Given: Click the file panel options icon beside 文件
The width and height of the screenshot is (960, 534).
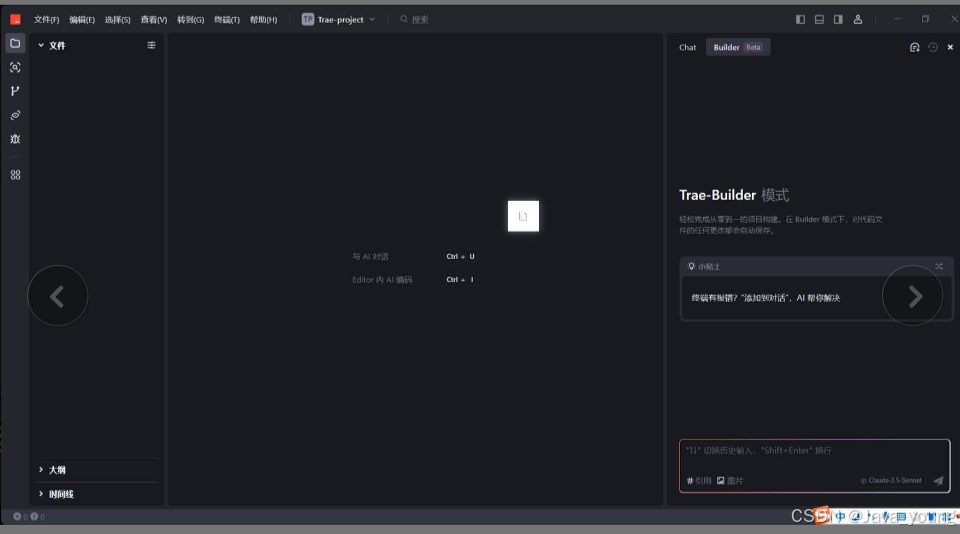Looking at the screenshot, I should (x=151, y=45).
